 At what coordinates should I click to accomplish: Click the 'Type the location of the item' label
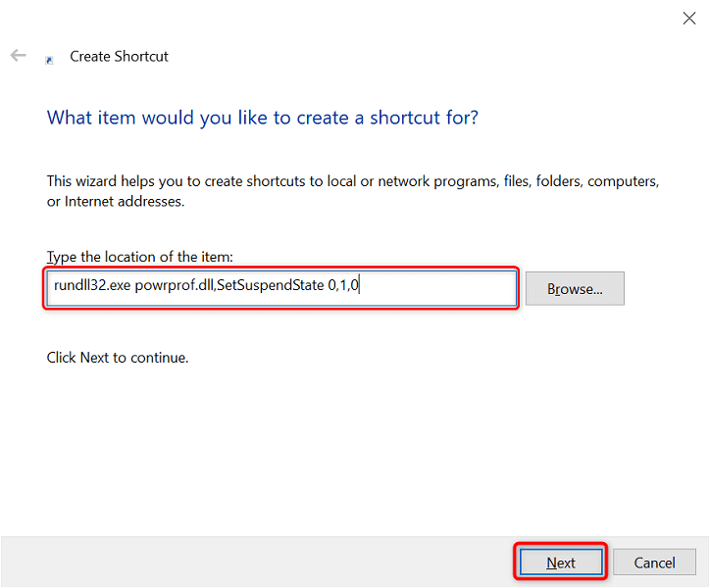pos(140,257)
